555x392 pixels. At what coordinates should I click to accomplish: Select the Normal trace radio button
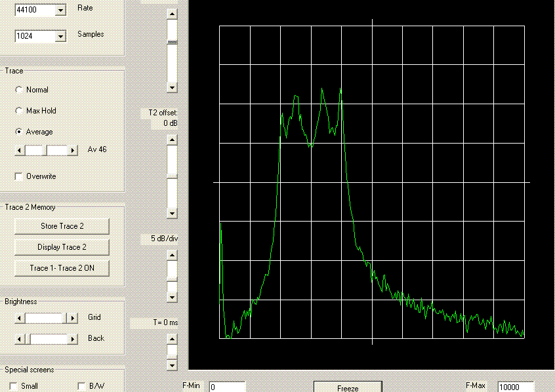point(19,90)
